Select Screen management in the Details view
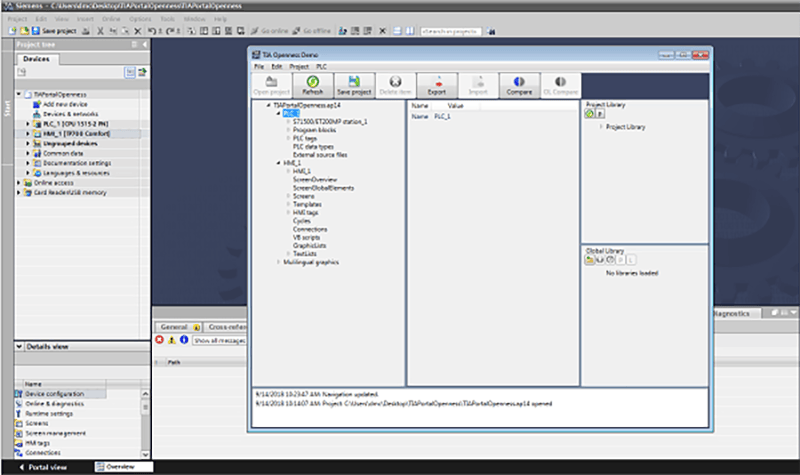800x475 pixels. (56, 433)
